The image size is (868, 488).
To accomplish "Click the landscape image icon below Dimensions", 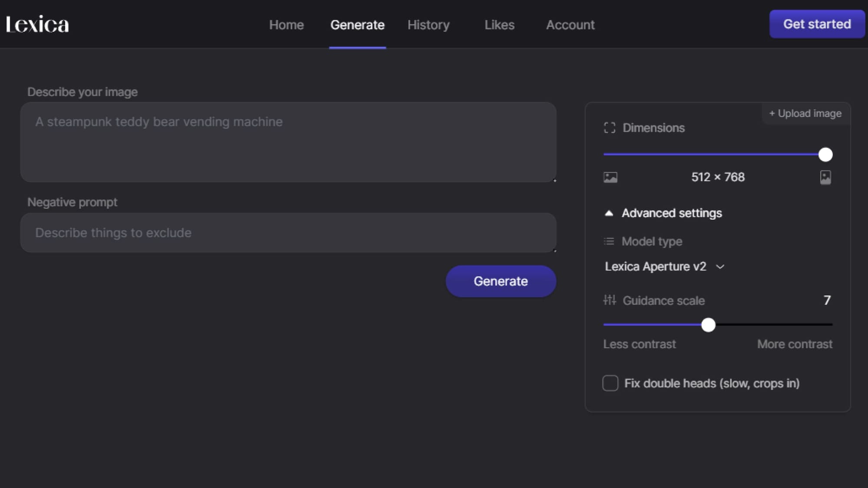I will (x=610, y=177).
